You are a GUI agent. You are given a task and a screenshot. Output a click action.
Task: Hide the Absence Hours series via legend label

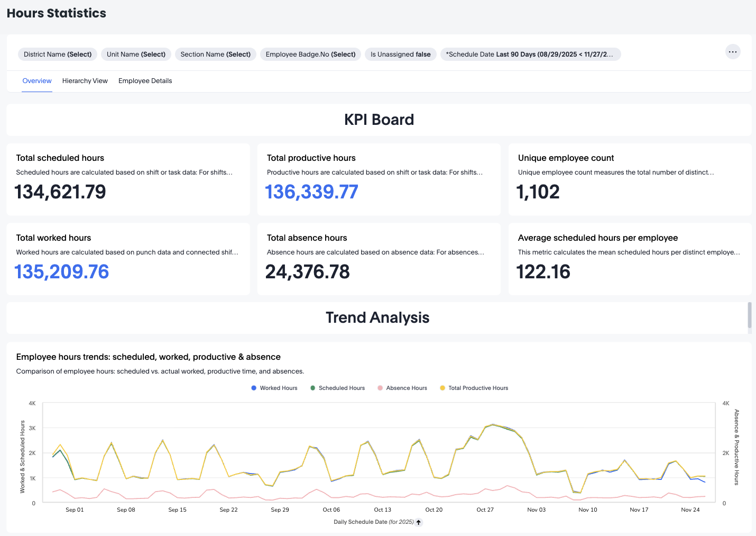click(407, 388)
